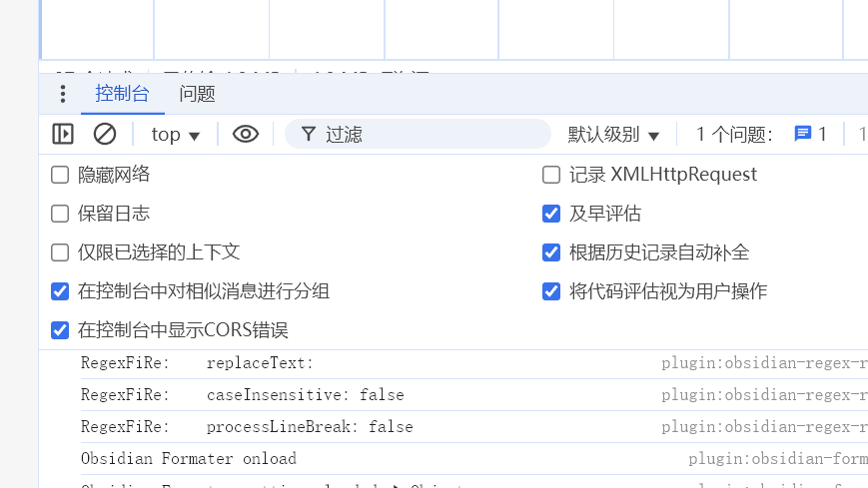Viewport: 868px width, 488px height.
Task: Check the 记录 XMLHttpRequest option
Action: pos(551,175)
